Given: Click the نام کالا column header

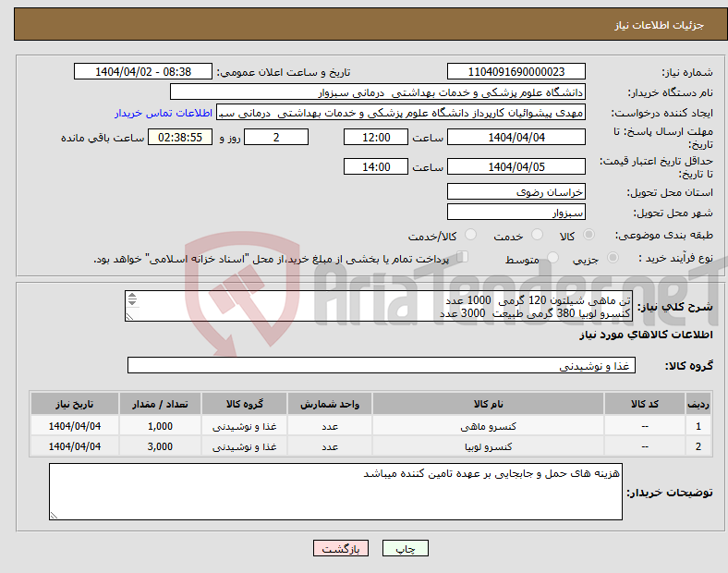Looking at the screenshot, I should coord(488,404).
